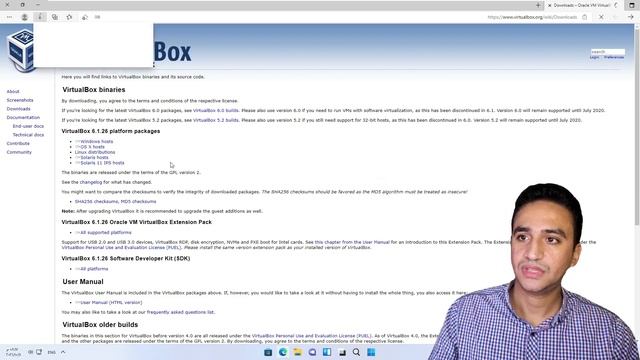Image resolution: width=640 pixels, height=360 pixels.
Task: Open About in the sidebar
Action: (x=13, y=91)
